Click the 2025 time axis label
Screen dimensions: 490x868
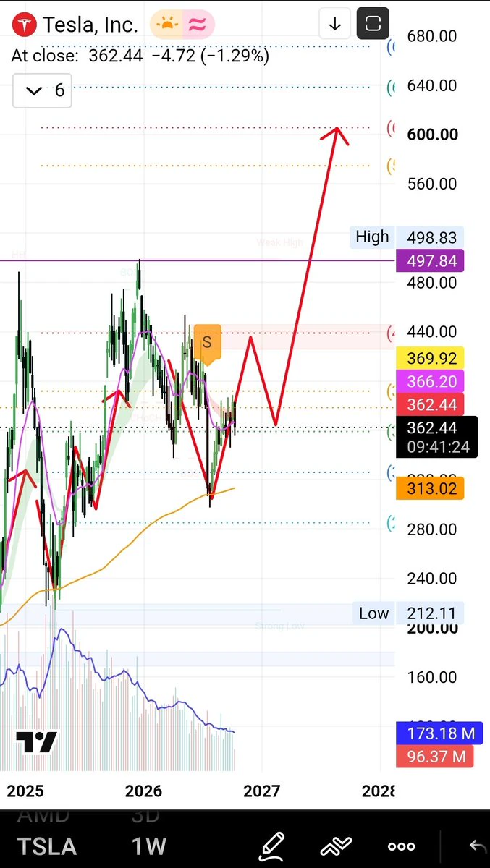point(25,791)
